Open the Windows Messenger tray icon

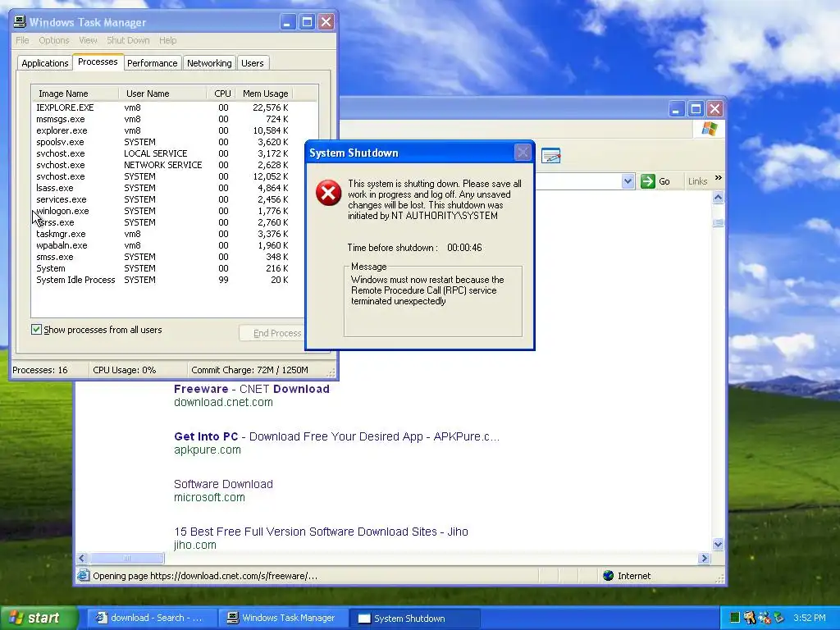764,618
